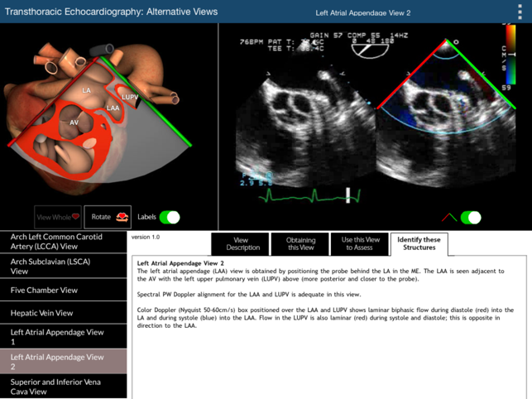The image size is (532, 399).
Task: Choose Left Atrial Appendage View 1
Action: [64, 336]
